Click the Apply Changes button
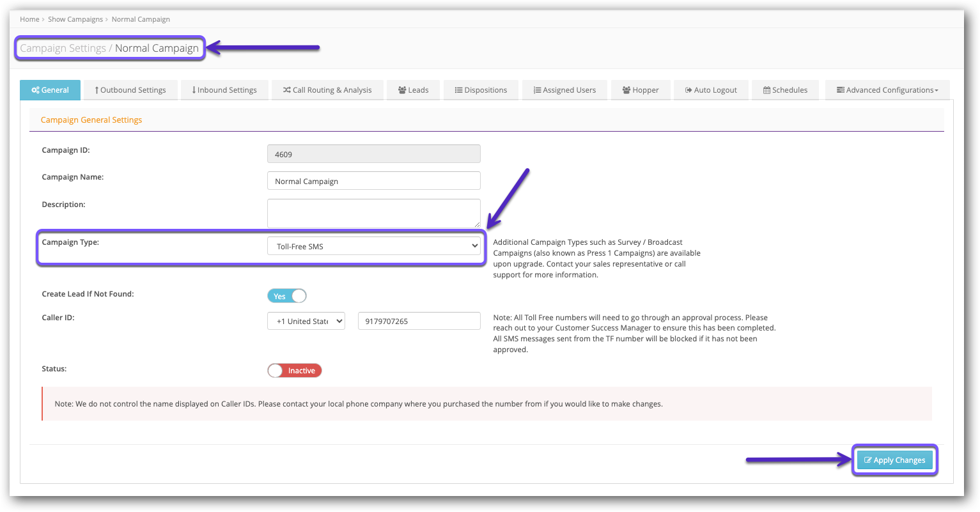The width and height of the screenshot is (980, 512). [895, 460]
